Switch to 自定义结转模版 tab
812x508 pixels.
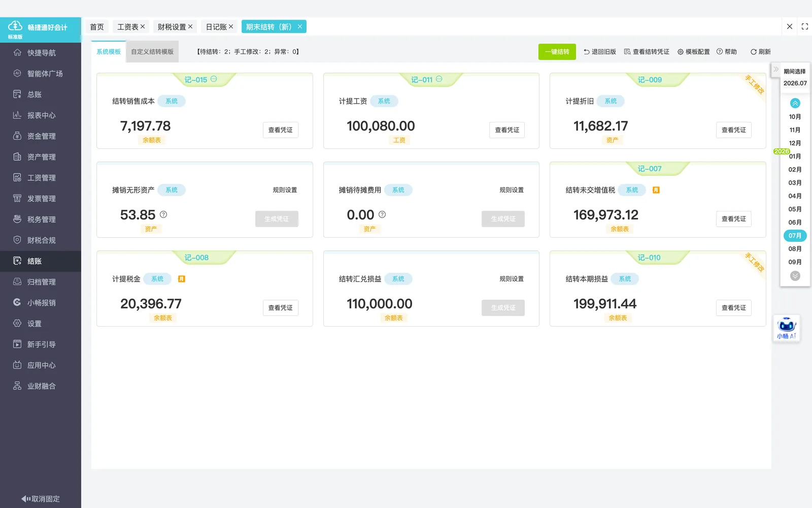pyautogui.click(x=152, y=52)
